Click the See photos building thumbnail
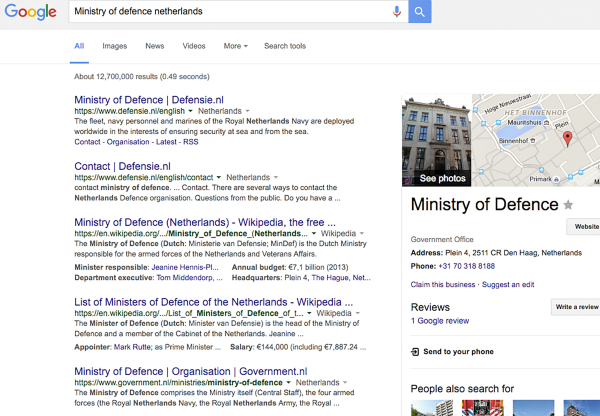This screenshot has width=600, height=416. click(436, 140)
